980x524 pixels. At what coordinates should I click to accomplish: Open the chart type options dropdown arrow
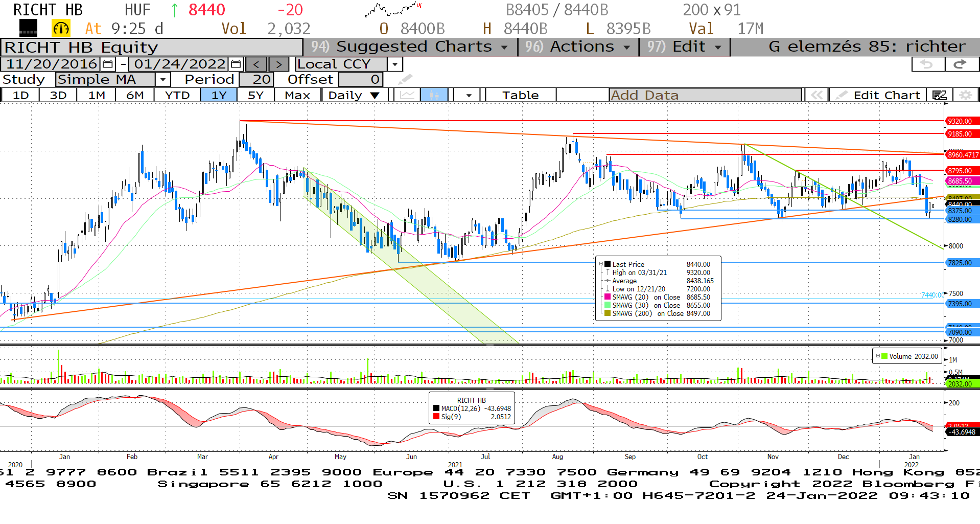(469, 95)
